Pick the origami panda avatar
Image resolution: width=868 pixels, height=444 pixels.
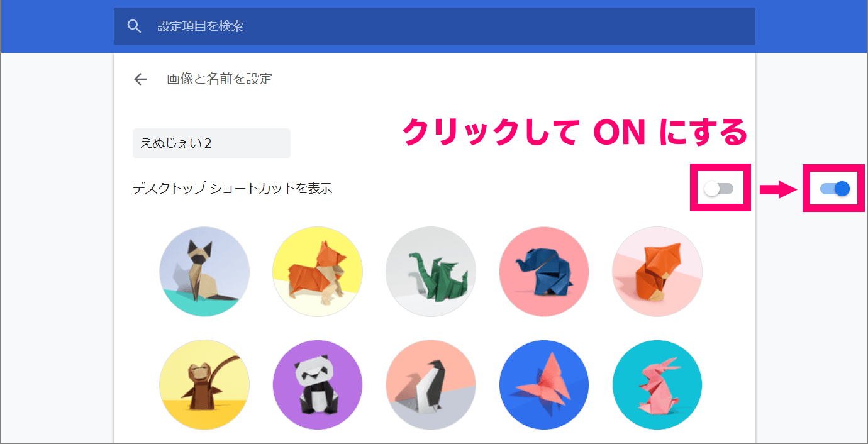tap(318, 385)
